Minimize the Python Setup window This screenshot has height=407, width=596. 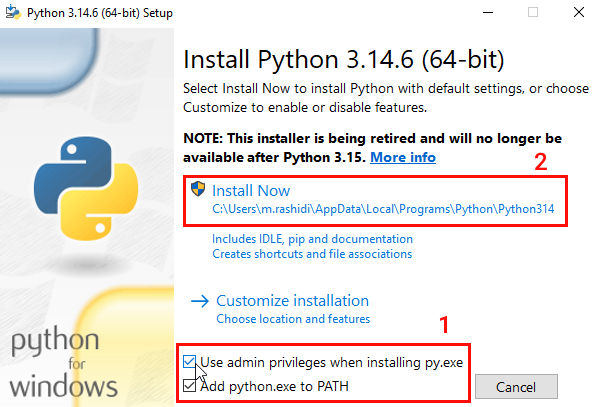pos(488,13)
